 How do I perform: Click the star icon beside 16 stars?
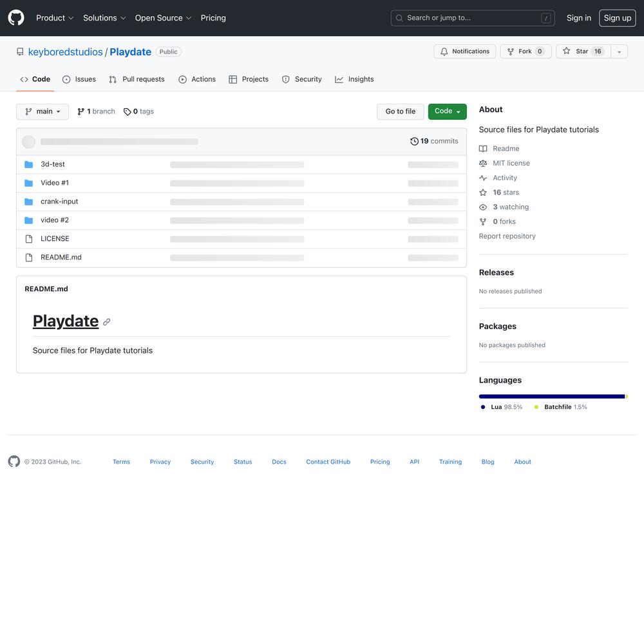[x=483, y=192]
